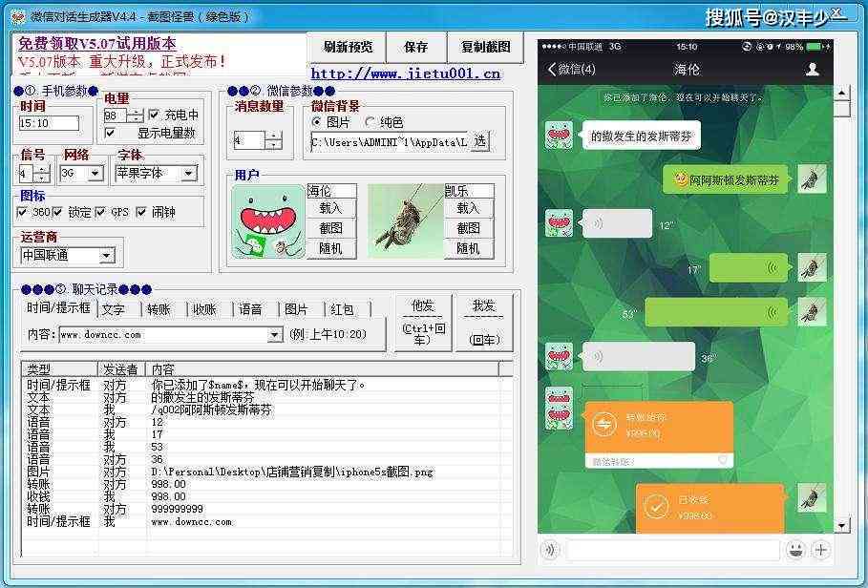Click the 选 browse button for background path
This screenshot has width=868, height=588.
(480, 141)
